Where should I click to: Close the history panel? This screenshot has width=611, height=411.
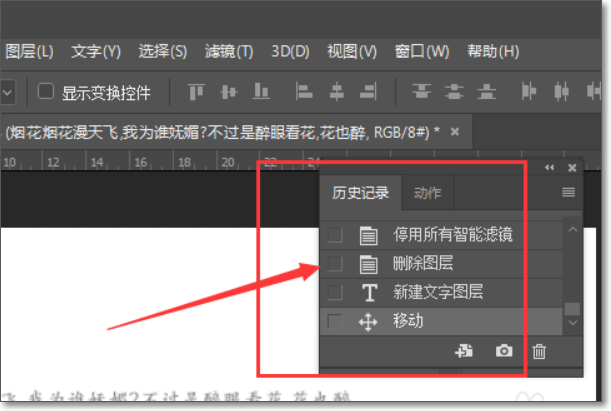point(572,168)
